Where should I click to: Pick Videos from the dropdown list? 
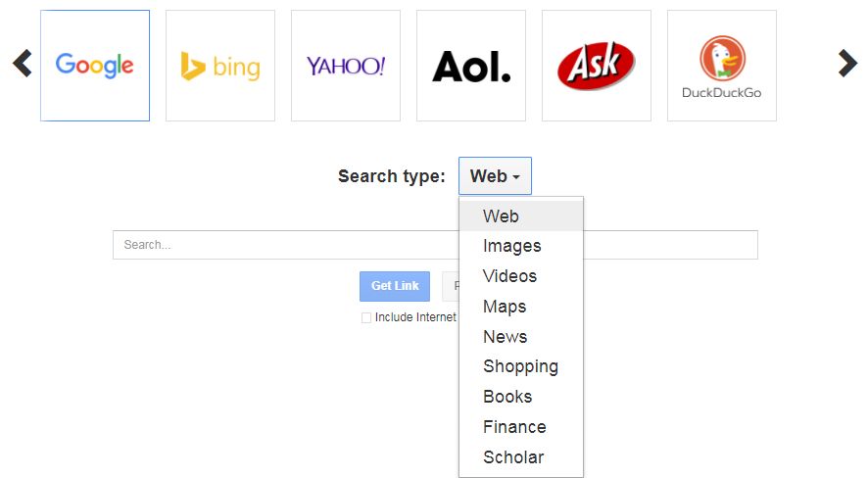[509, 276]
